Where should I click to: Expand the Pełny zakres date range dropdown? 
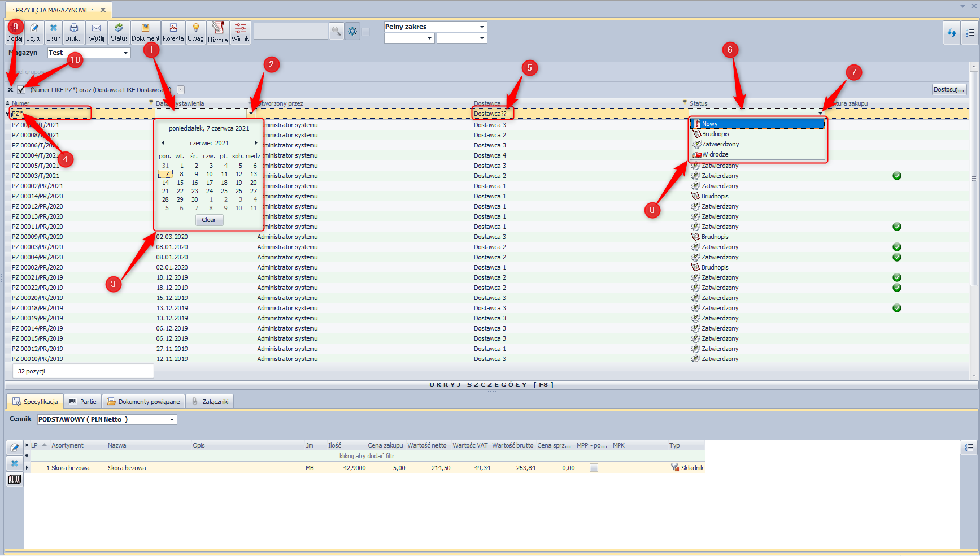(x=482, y=27)
